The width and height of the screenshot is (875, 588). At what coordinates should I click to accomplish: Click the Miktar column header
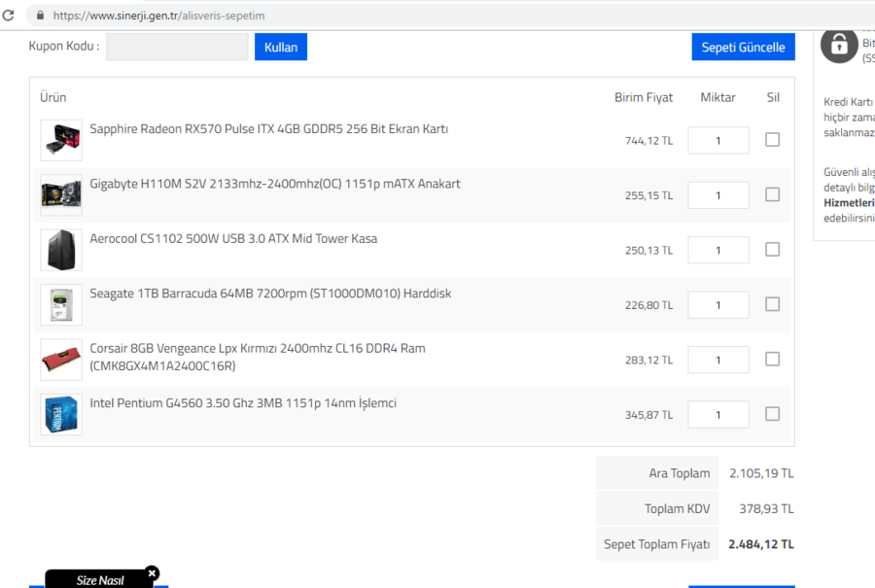pos(718,97)
